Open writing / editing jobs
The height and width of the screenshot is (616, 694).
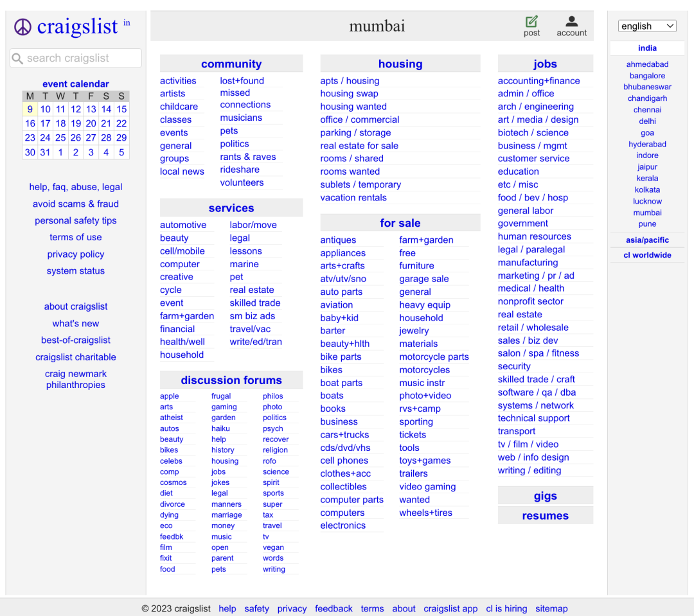coord(529,470)
